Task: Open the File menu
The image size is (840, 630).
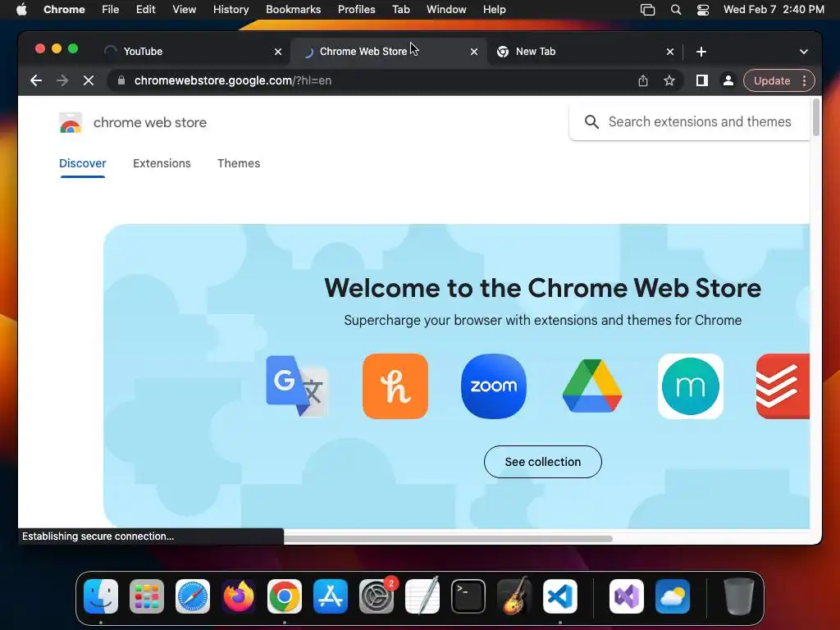Action: click(111, 10)
